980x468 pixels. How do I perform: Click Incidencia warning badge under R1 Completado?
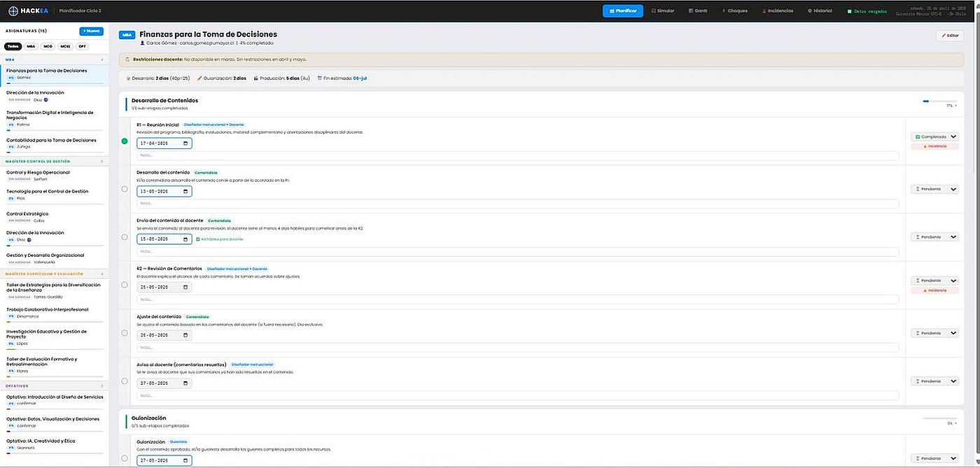934,146
